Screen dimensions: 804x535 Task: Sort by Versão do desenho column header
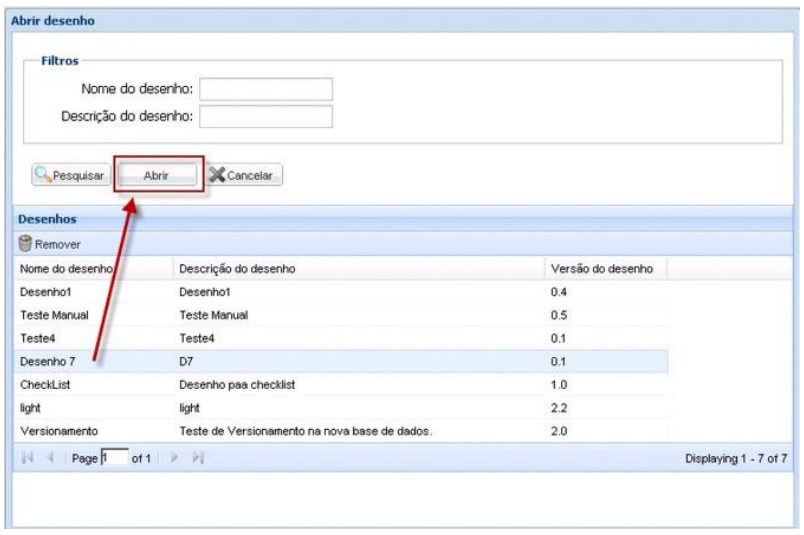pyautogui.click(x=601, y=269)
